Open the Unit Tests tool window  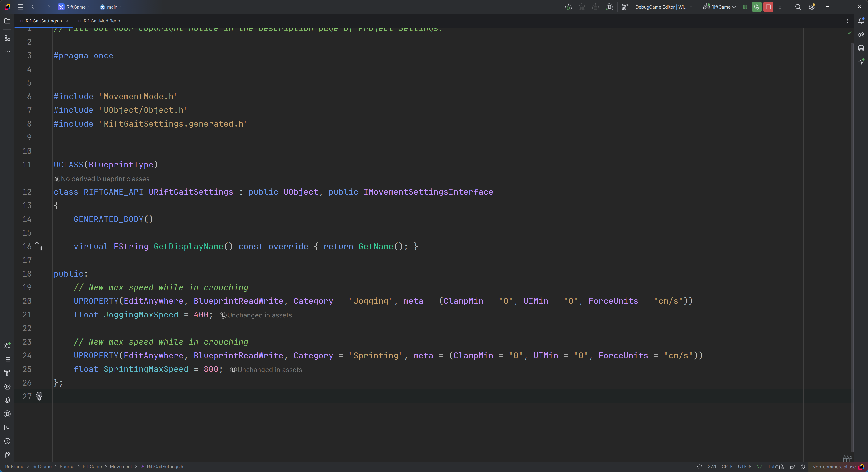pyautogui.click(x=7, y=400)
